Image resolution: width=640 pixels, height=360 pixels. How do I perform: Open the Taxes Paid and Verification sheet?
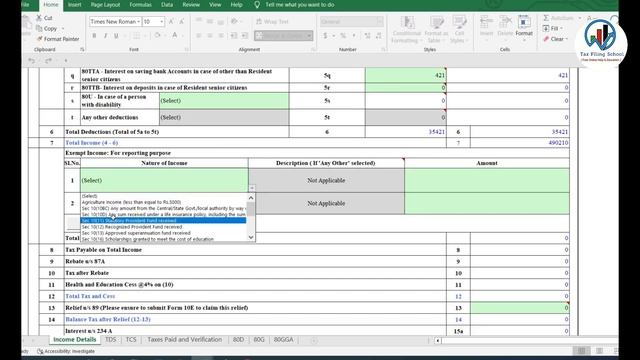184,340
